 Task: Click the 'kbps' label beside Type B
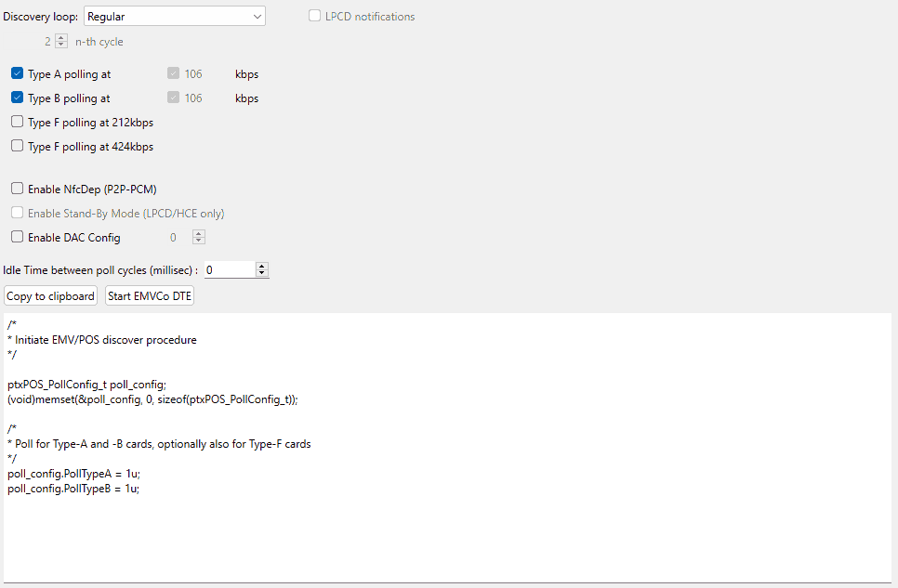tap(247, 98)
